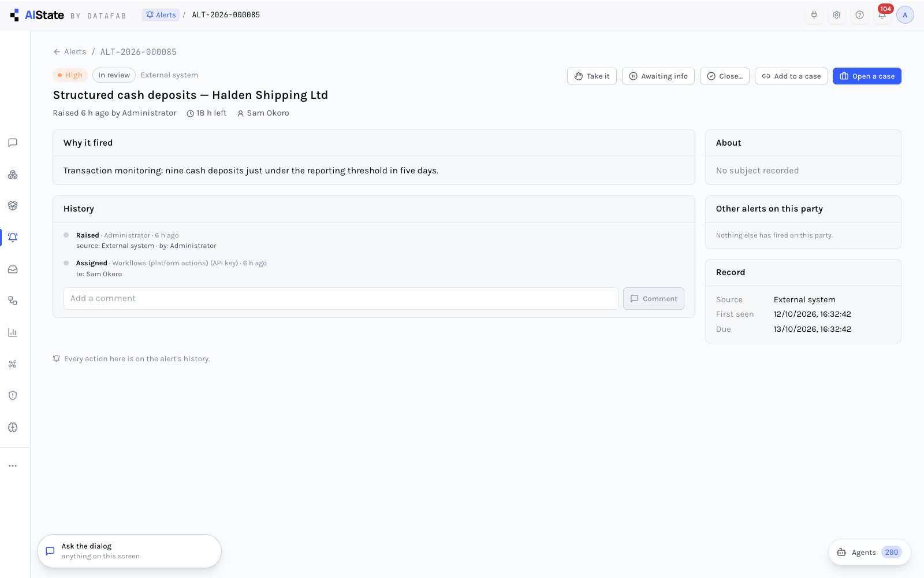Open the Ask the dialog box
The width and height of the screenshot is (924, 578).
tap(129, 551)
